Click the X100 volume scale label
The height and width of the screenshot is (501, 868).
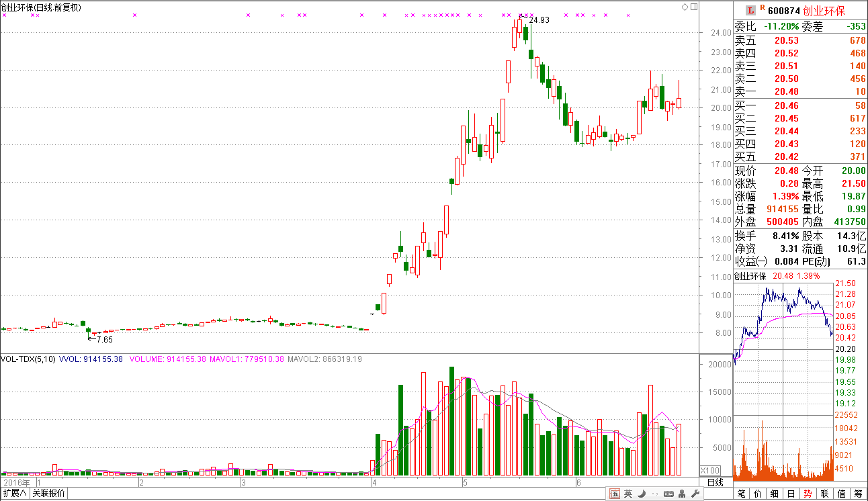[x=710, y=470]
